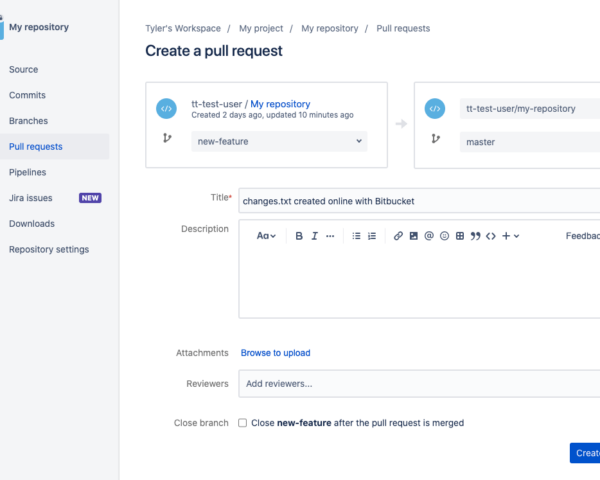
Task: Click the insert link icon
Action: coord(398,236)
